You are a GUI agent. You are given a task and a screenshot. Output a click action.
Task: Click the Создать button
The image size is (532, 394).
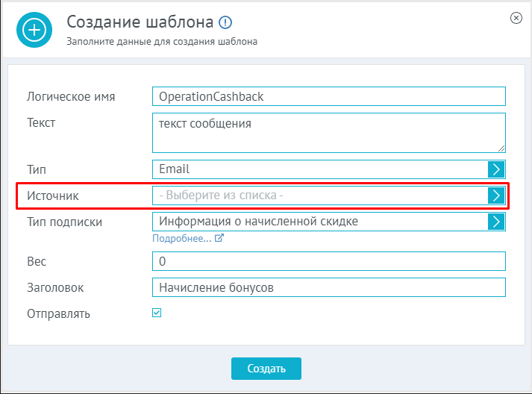(x=266, y=369)
